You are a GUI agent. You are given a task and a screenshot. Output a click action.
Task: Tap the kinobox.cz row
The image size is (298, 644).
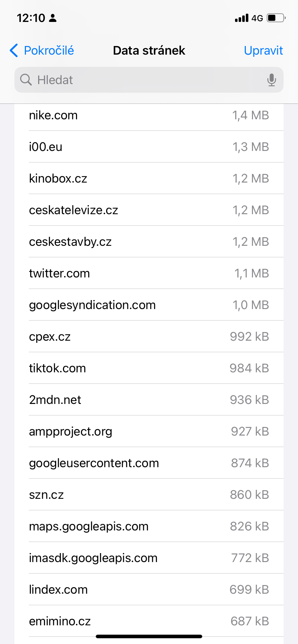point(149,179)
